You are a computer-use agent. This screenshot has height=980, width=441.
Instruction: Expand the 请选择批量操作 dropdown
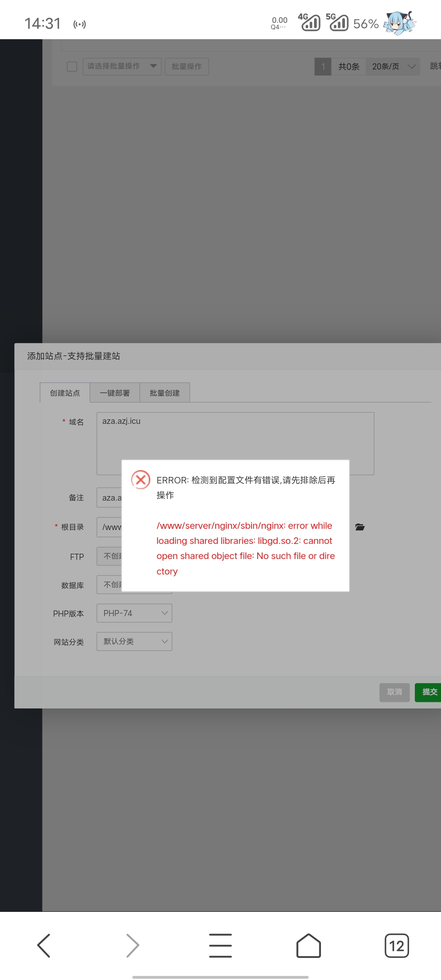122,67
